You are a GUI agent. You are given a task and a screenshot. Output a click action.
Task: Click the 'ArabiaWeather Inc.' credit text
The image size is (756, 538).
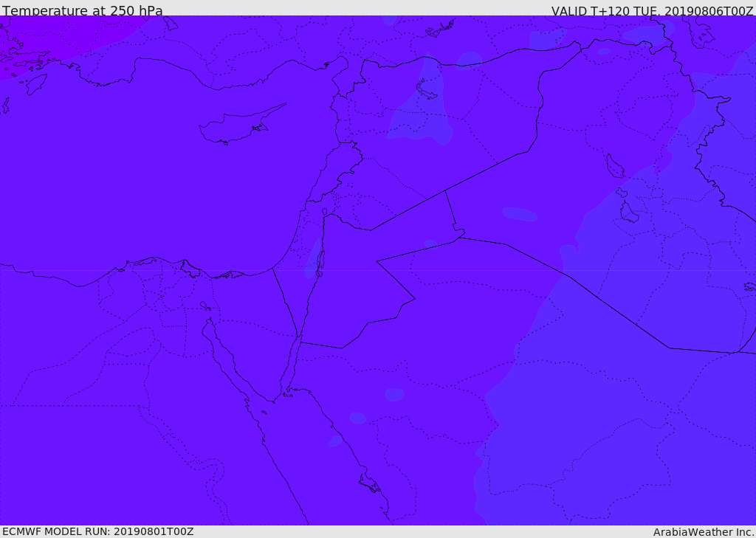[704, 532]
